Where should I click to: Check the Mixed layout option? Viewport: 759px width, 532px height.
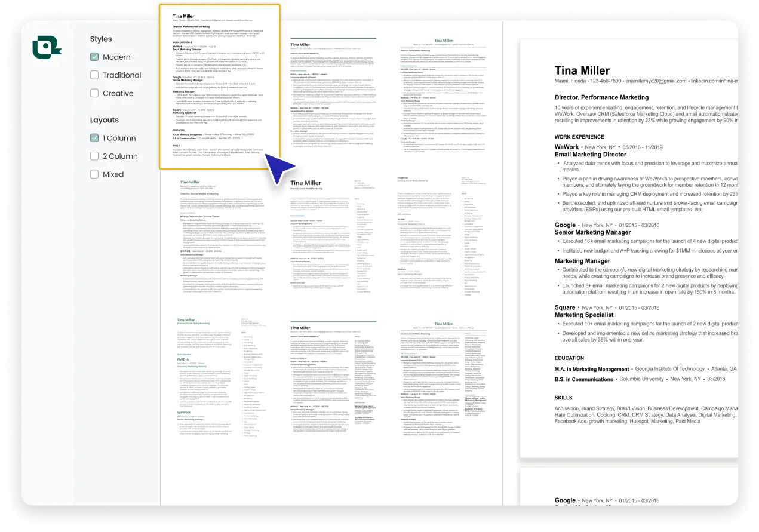click(94, 174)
